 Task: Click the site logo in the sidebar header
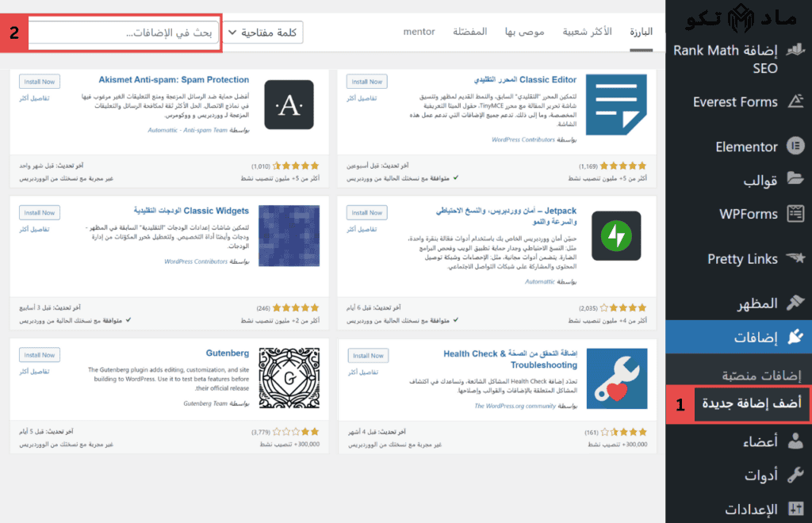[741, 19]
